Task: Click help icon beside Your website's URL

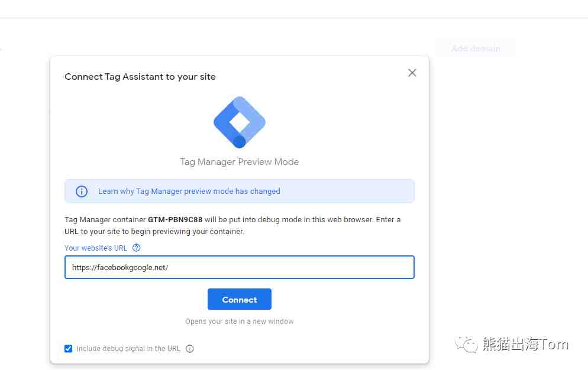Action: coord(137,248)
